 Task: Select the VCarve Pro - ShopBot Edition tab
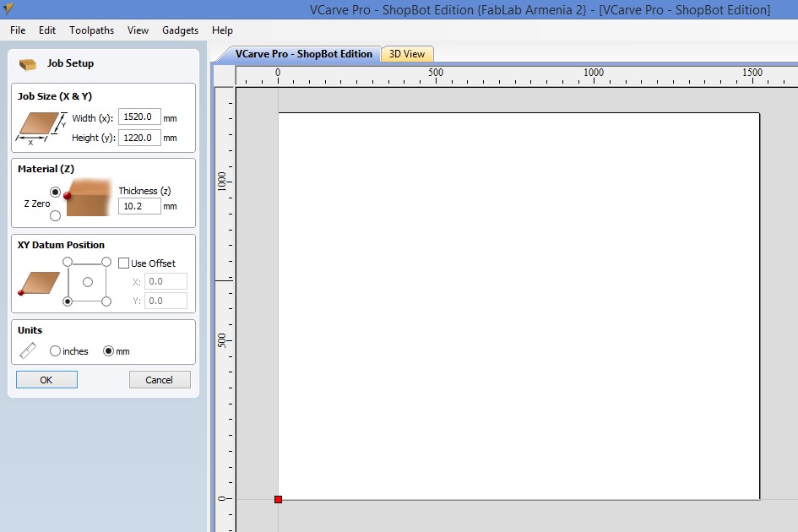pyautogui.click(x=303, y=54)
